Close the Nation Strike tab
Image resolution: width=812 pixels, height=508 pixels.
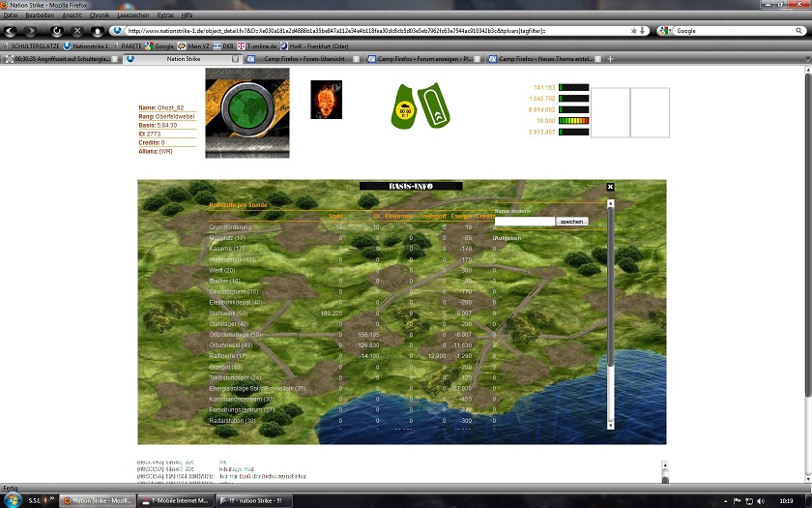click(235, 59)
